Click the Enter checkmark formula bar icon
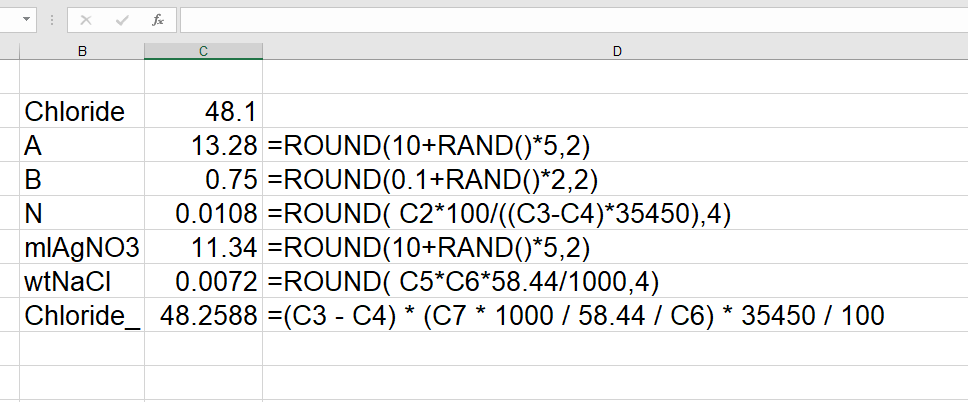 point(122,20)
